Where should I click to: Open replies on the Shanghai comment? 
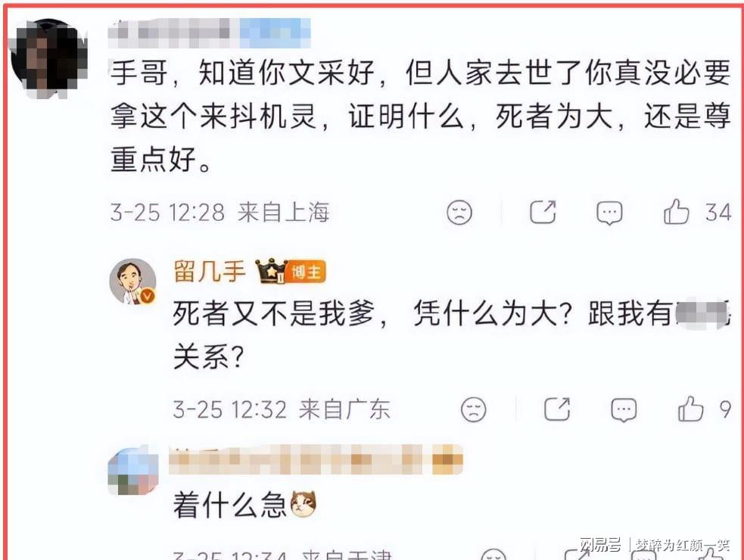click(609, 213)
